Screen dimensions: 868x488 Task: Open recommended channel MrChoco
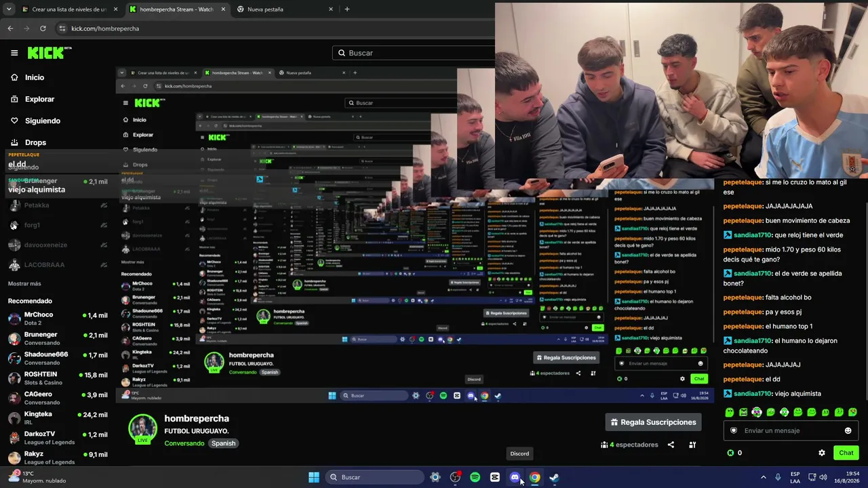pos(58,319)
